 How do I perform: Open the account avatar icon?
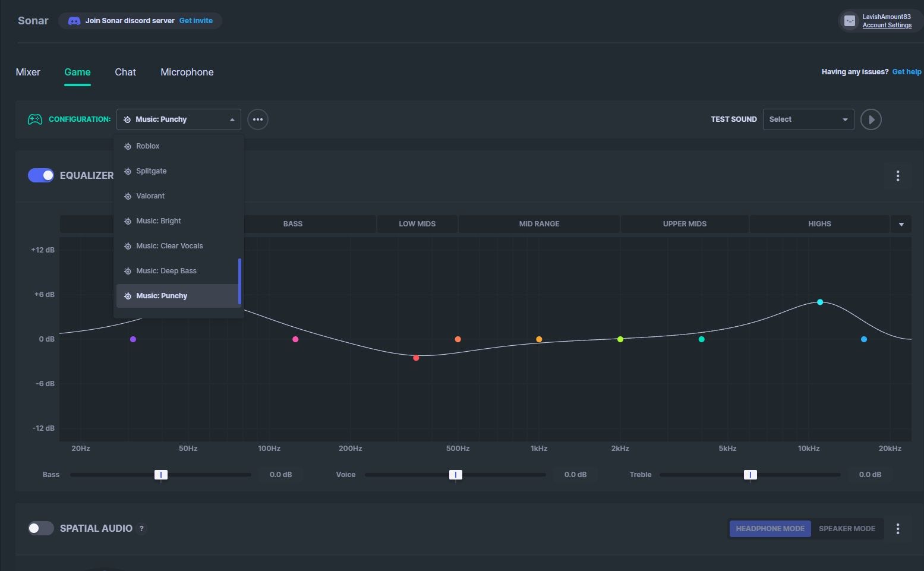[850, 21]
